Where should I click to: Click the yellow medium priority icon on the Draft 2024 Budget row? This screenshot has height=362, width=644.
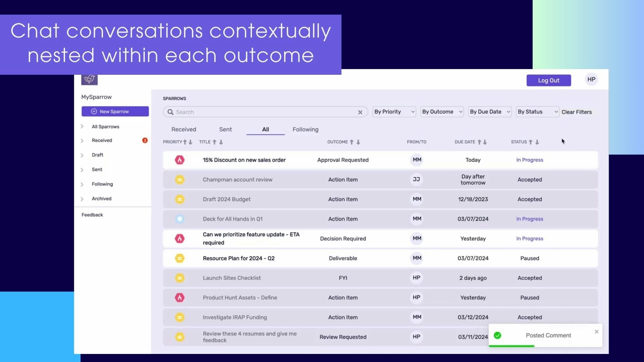coord(180,199)
